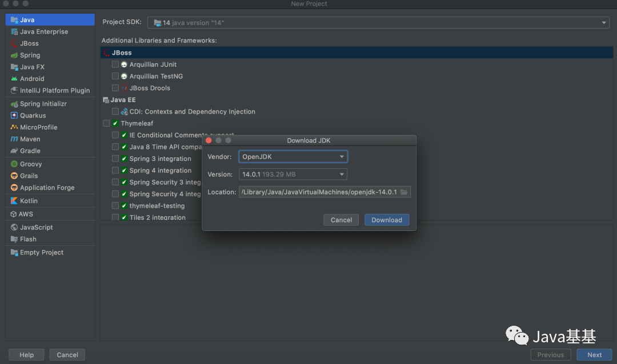Click the CDI framework icon
Viewport: 617px width, 364px height.
click(124, 112)
